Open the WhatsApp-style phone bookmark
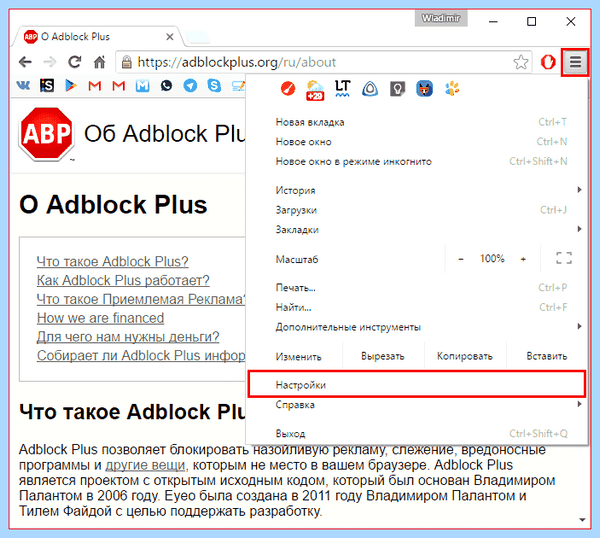600x538 pixels. [166, 85]
